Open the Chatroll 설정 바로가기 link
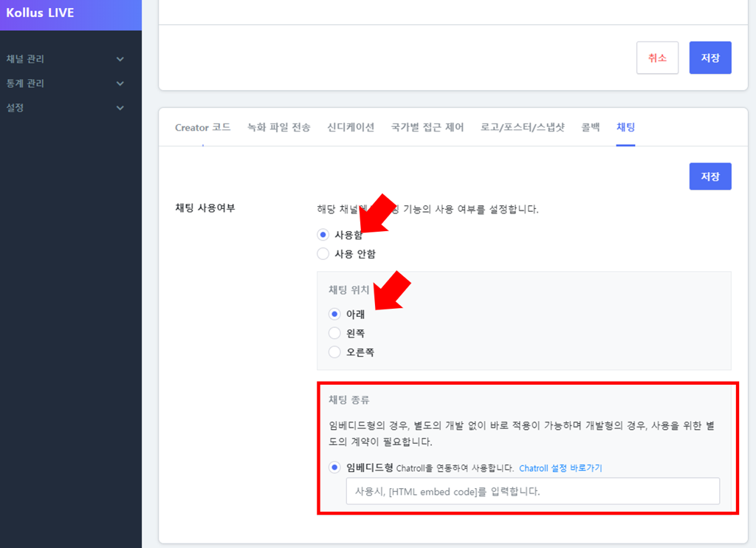This screenshot has width=756, height=548. click(x=561, y=468)
